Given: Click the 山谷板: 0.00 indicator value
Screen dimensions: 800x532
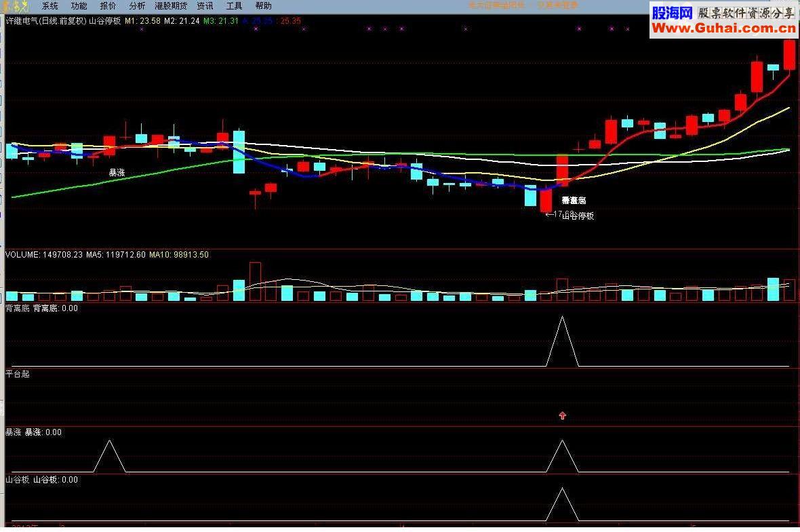Looking at the screenshot, I should pyautogui.click(x=56, y=479).
